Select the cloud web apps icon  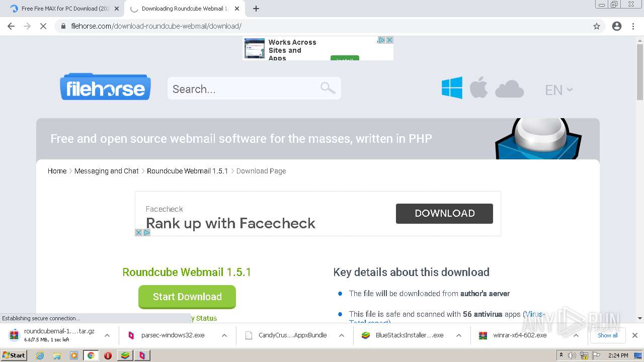(x=509, y=89)
